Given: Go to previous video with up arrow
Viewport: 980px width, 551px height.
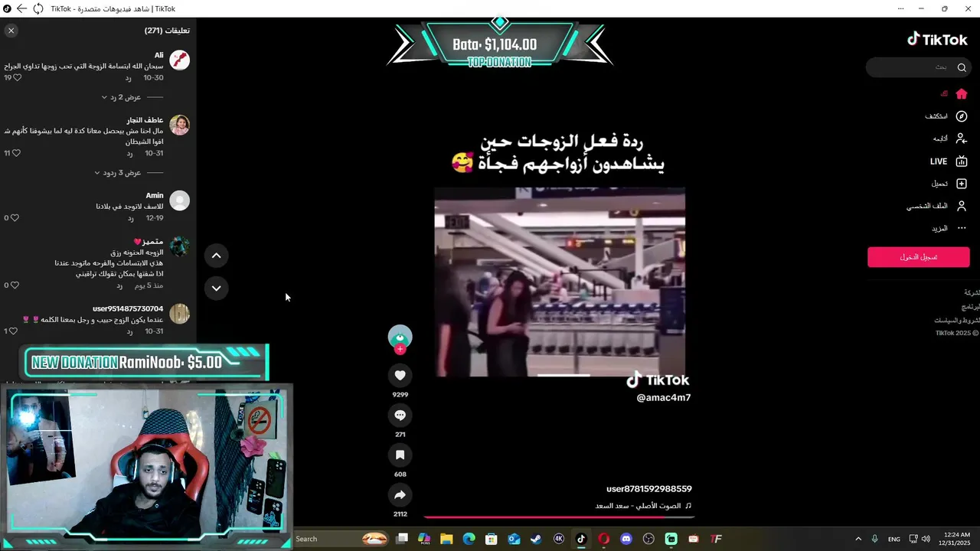Looking at the screenshot, I should pos(216,256).
